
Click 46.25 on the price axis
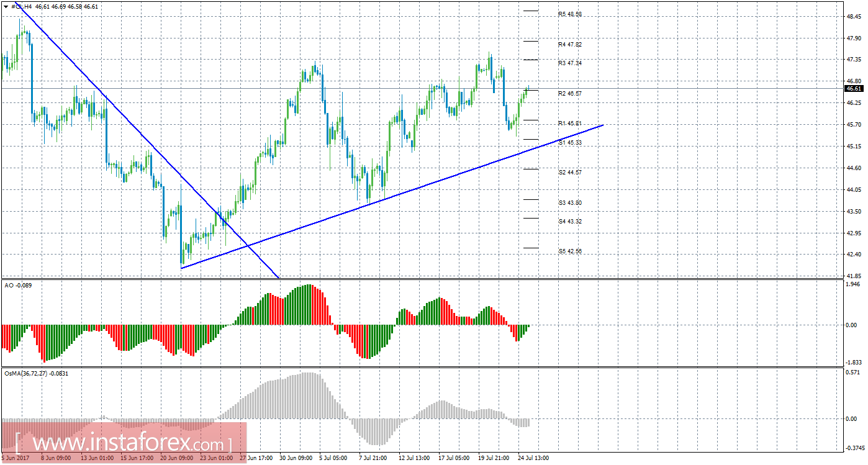(x=854, y=103)
